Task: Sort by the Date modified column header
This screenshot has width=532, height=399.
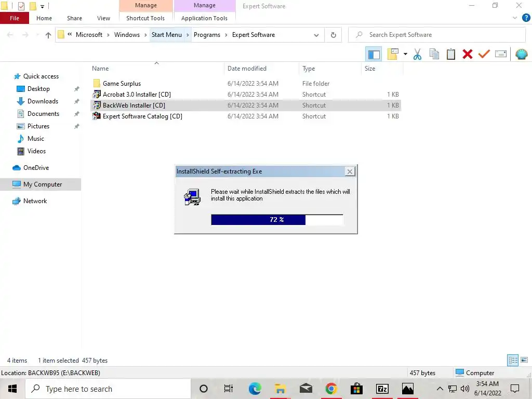Action: point(247,69)
